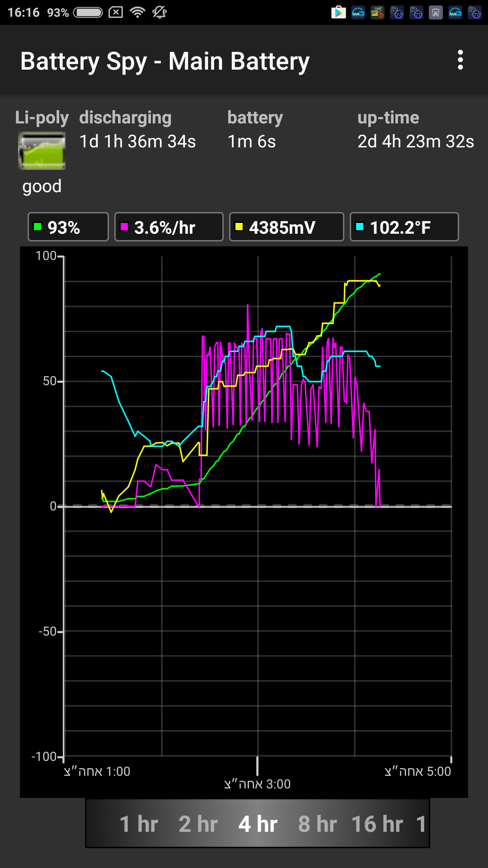The height and width of the screenshot is (868, 488).
Task: Toggle the yellow 4385mV voltage series
Action: tap(286, 227)
